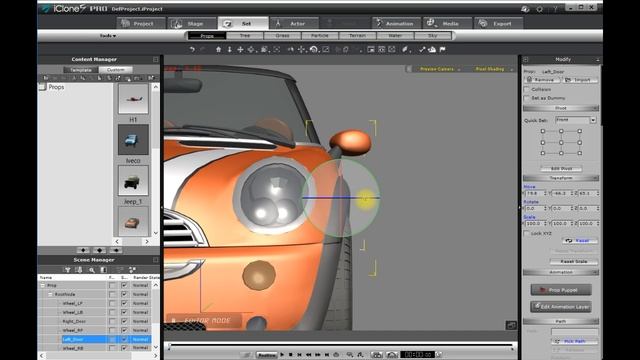
Task: Click the full screen icon at viewport corner
Action: (x=511, y=325)
